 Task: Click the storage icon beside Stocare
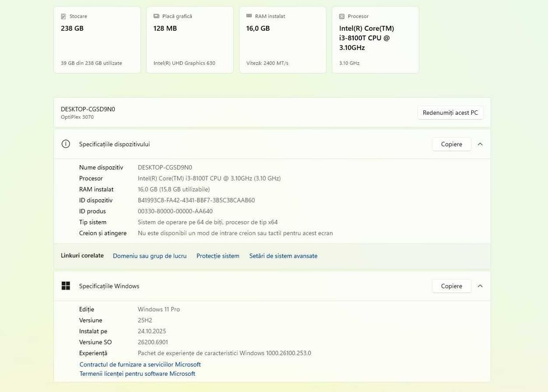64,16
